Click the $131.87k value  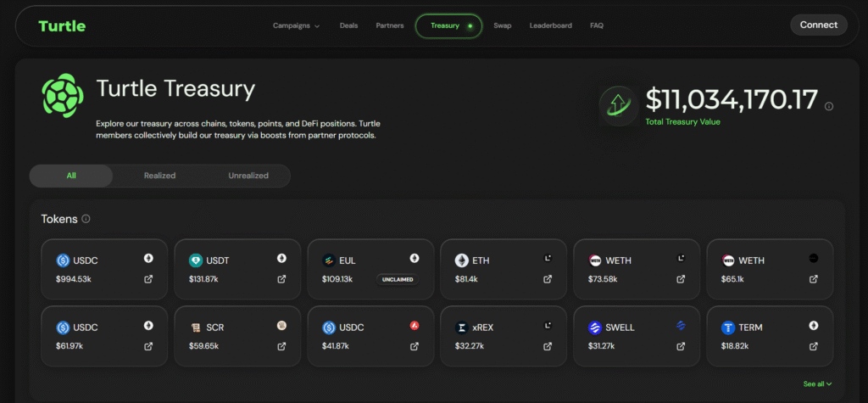tap(203, 279)
